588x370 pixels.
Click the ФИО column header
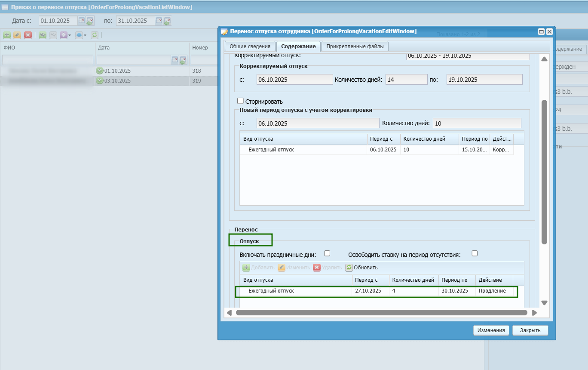coord(47,48)
